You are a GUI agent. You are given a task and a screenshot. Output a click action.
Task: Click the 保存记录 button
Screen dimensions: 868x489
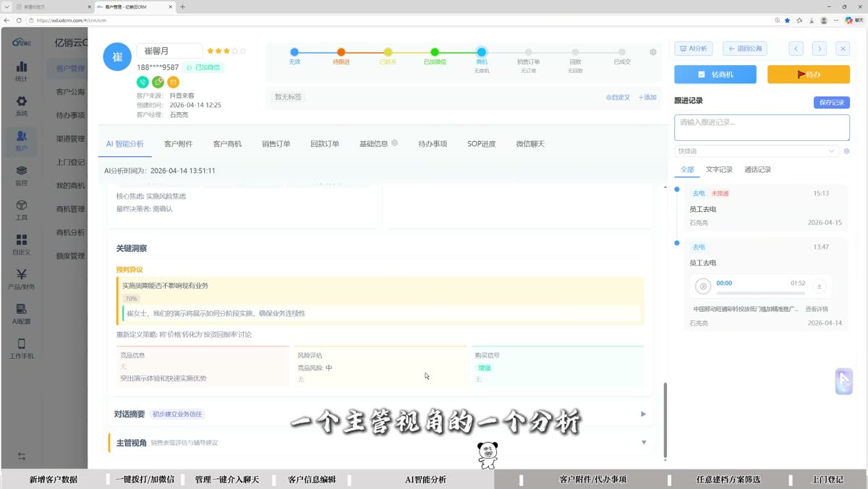click(832, 103)
